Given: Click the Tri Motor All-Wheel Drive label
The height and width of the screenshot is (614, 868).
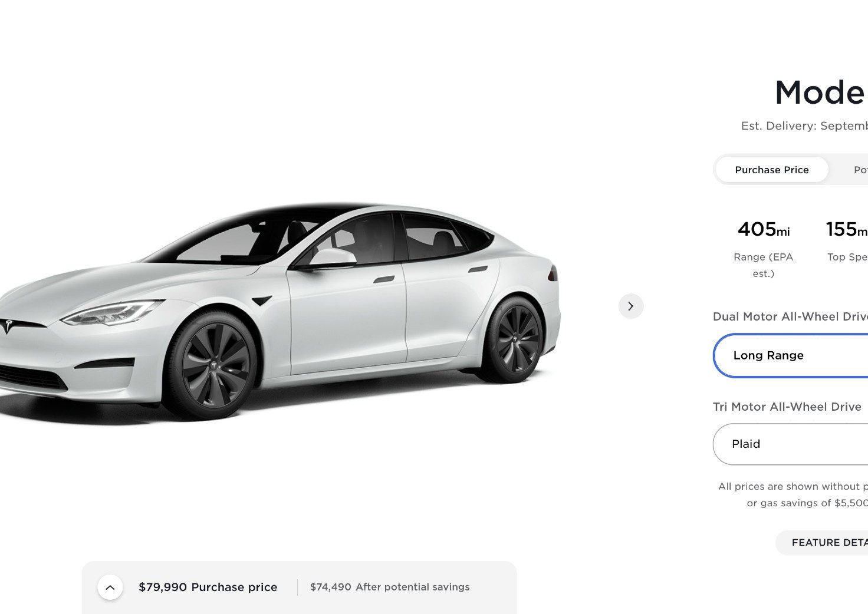Looking at the screenshot, I should tap(787, 407).
